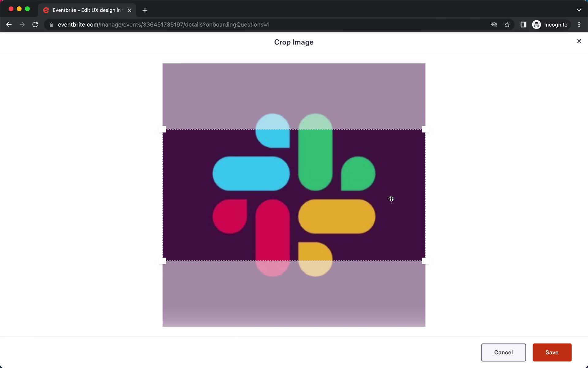588x368 pixels.
Task: Open the browser side panel
Action: pos(523,25)
